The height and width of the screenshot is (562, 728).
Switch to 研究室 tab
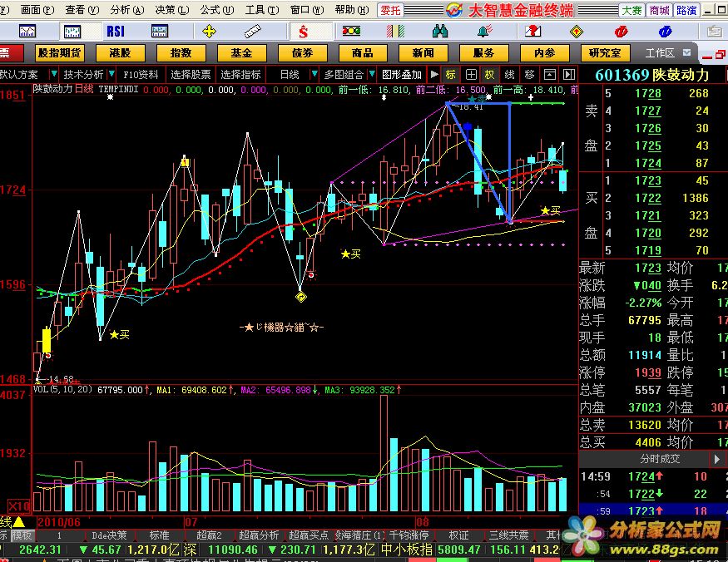[605, 53]
